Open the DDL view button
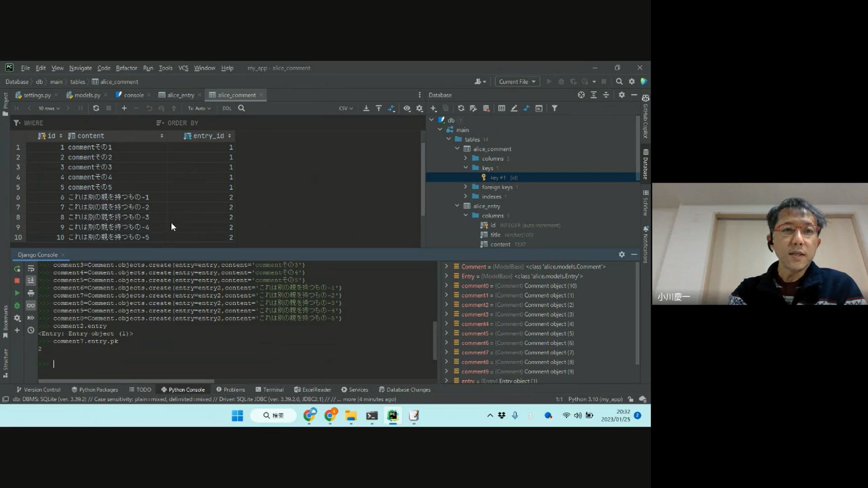Viewport: 868px width, 488px height. click(227, 108)
